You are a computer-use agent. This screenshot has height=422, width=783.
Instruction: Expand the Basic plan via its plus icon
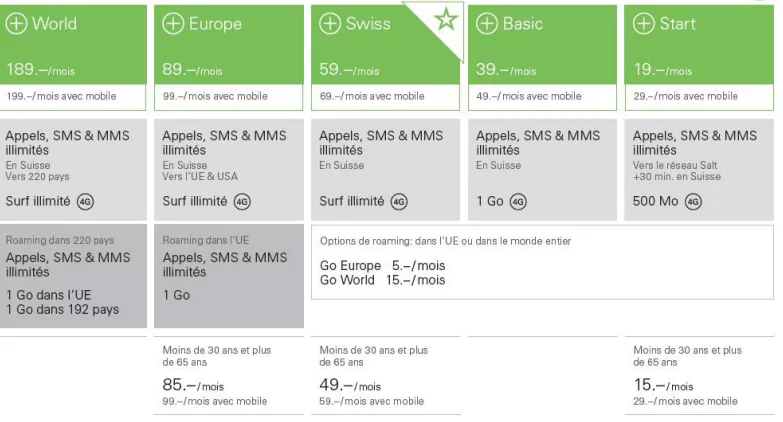point(488,24)
